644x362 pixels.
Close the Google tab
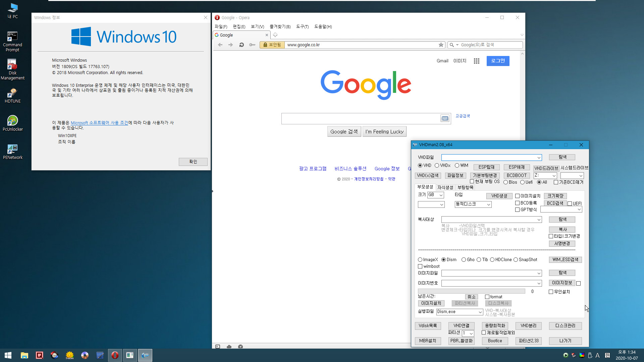point(267,35)
